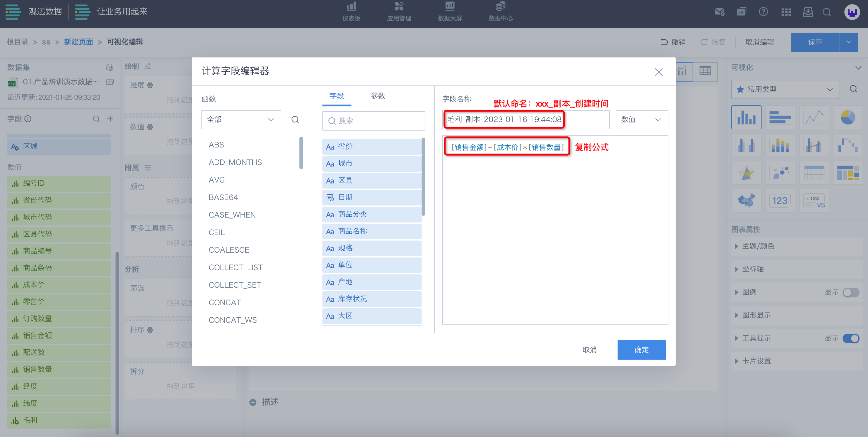This screenshot has width=868, height=437.
Task: Open the mail notification icon in header
Action: pyautogui.click(x=720, y=12)
